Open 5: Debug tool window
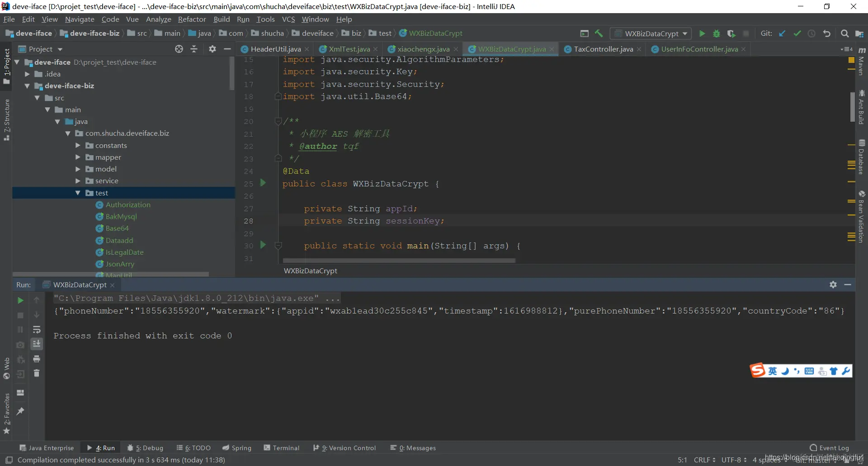868x466 pixels. [145, 448]
